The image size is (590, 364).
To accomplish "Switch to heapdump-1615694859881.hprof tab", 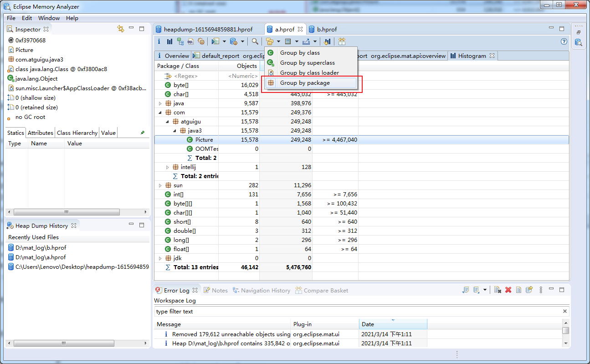I will coord(204,29).
